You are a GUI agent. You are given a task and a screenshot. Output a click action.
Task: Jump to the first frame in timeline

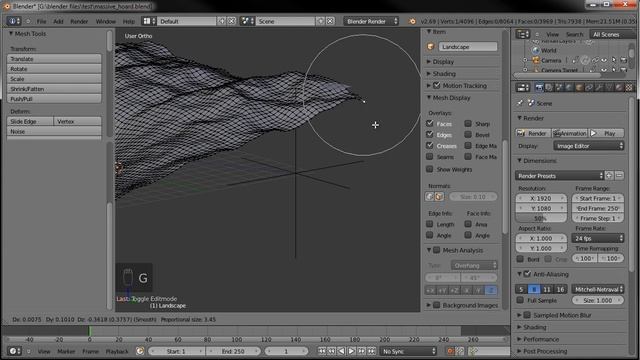322,351
